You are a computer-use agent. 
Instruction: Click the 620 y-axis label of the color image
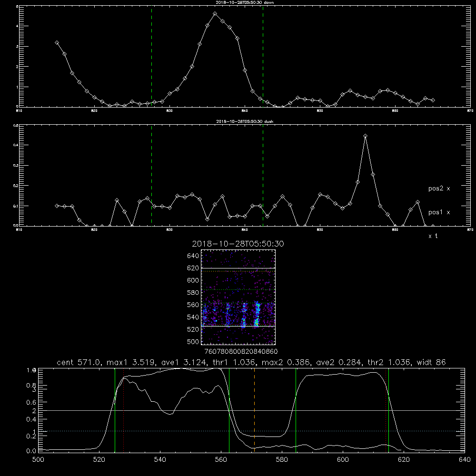(193, 268)
